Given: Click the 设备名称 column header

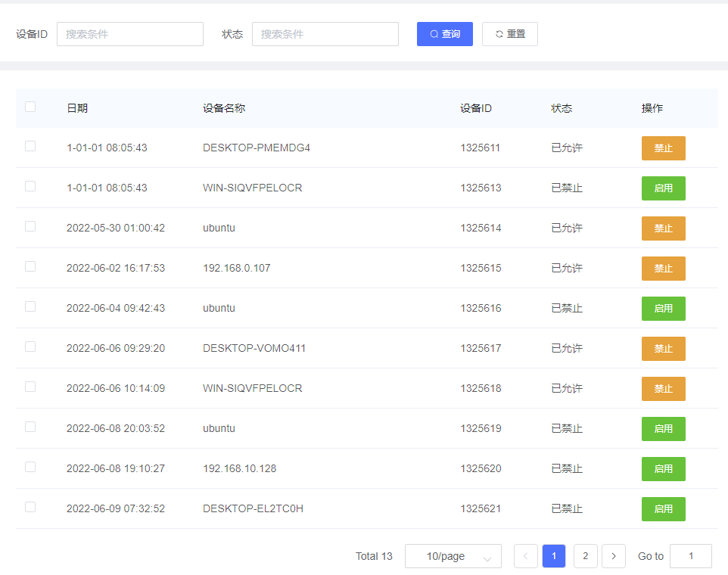Looking at the screenshot, I should coord(224,108).
